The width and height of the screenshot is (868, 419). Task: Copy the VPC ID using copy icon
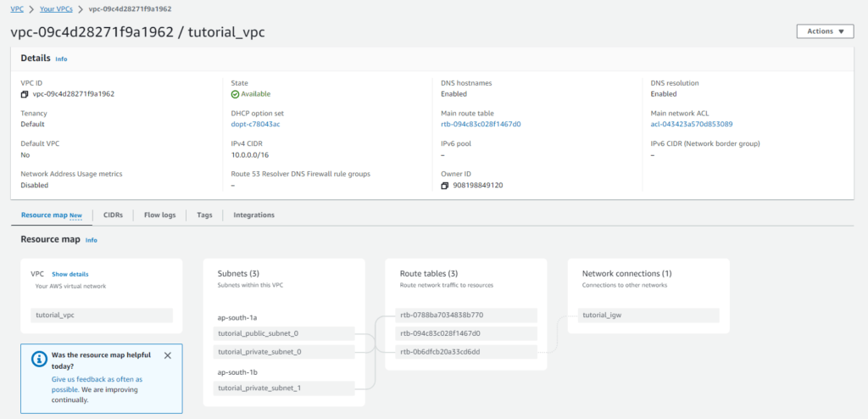pyautogui.click(x=25, y=94)
